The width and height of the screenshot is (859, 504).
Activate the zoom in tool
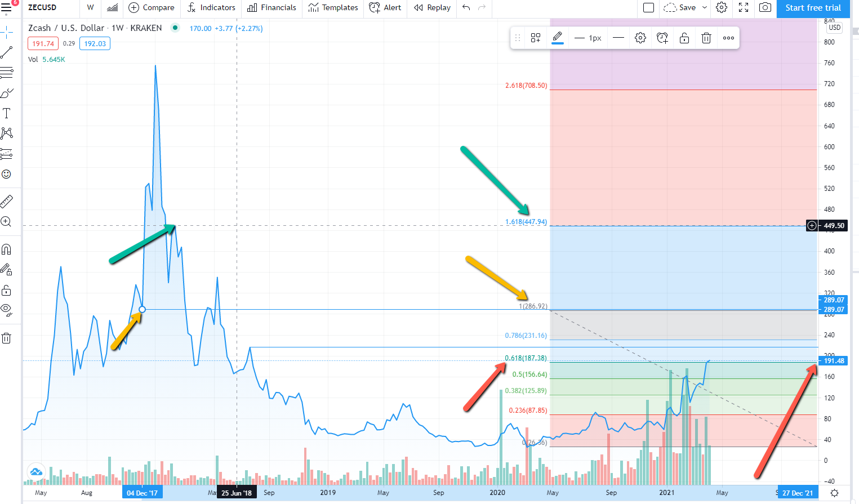(x=7, y=221)
